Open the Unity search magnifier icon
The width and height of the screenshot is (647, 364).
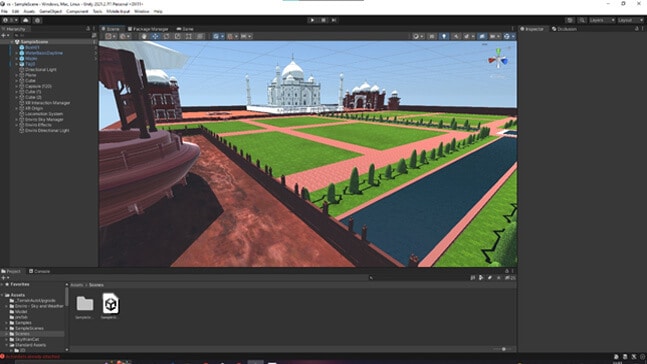click(x=582, y=20)
